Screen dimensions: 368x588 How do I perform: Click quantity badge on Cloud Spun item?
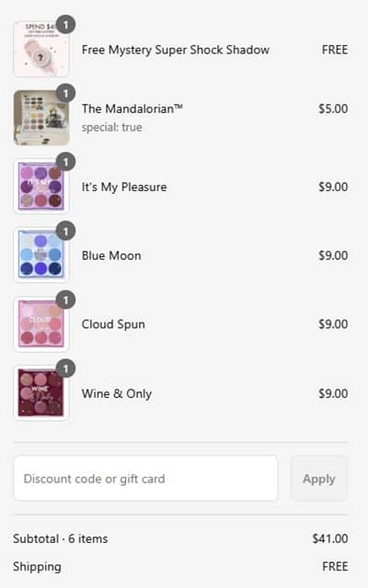click(65, 300)
